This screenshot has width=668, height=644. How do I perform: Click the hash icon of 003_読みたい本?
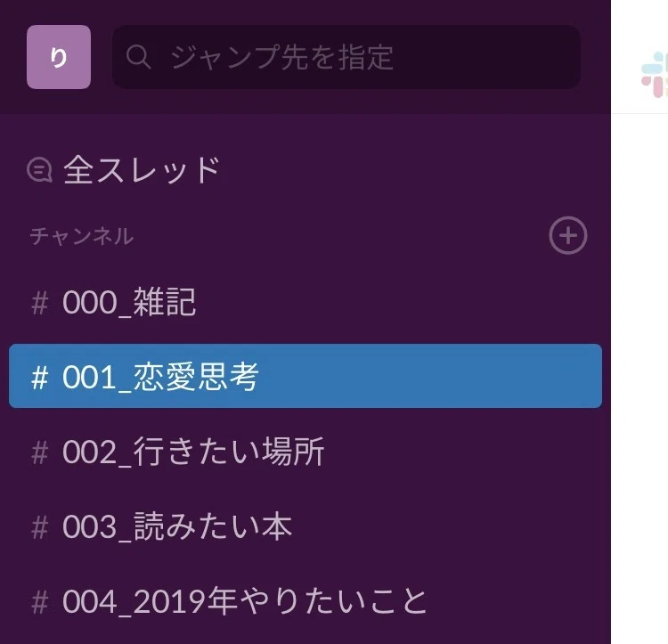point(39,527)
